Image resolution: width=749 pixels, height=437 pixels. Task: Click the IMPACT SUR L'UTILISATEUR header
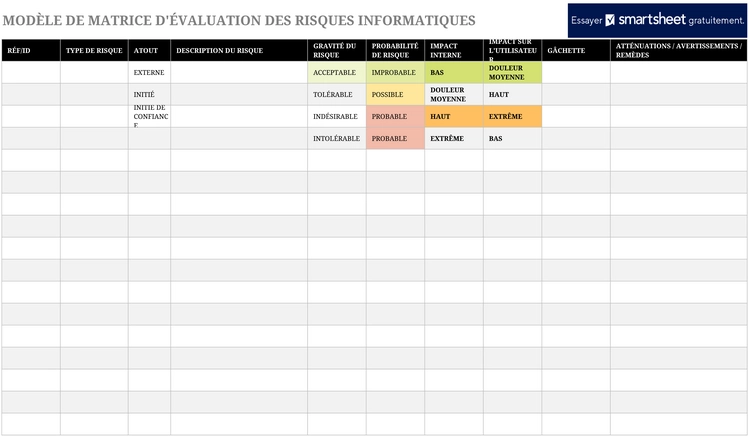[x=513, y=50]
